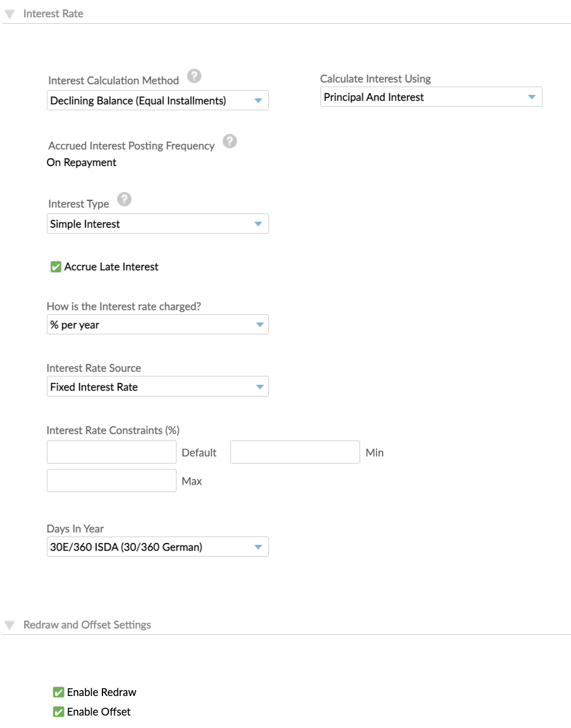Viewport: 571px width, 728px height.
Task: Open the help tooltip for Accrued Interest Posting Frequency
Action: click(x=229, y=141)
